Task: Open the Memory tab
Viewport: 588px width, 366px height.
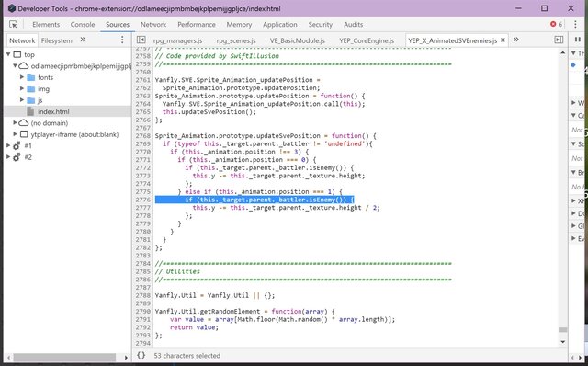Action: [x=239, y=25]
